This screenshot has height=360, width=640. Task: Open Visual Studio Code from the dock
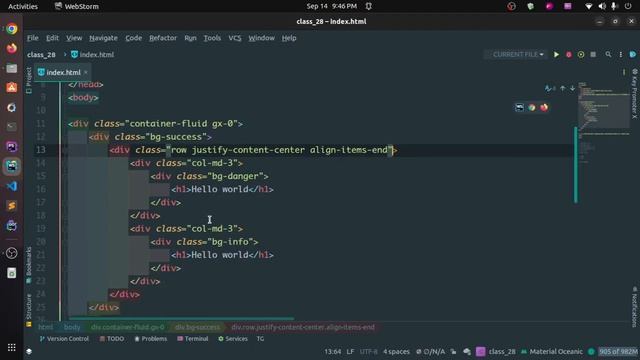tap(11, 186)
